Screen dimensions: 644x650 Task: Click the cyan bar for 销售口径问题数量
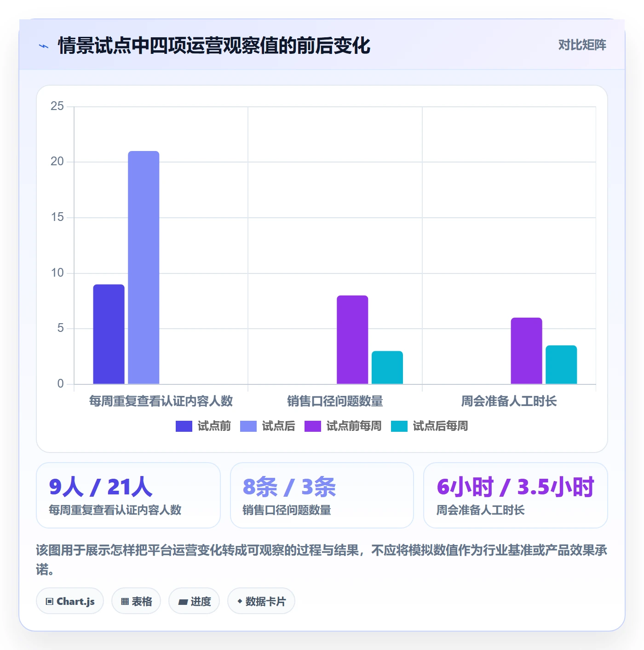coord(387,367)
